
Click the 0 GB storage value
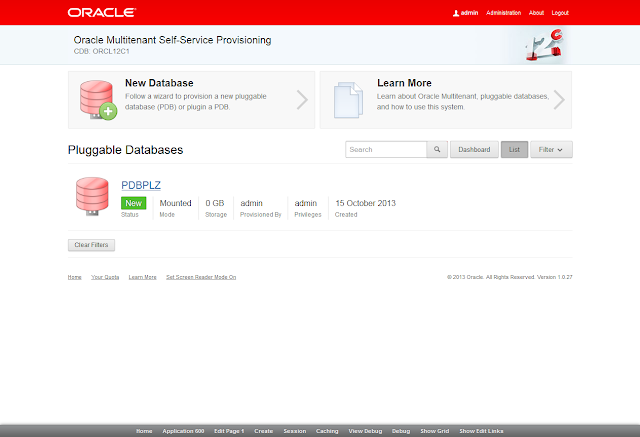(215, 203)
